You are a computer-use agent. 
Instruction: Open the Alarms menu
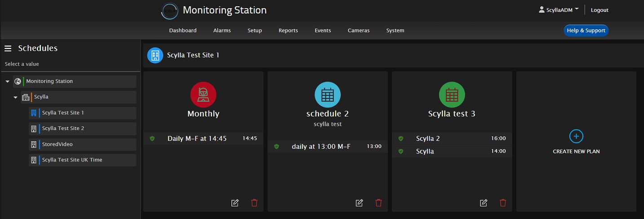(x=222, y=31)
